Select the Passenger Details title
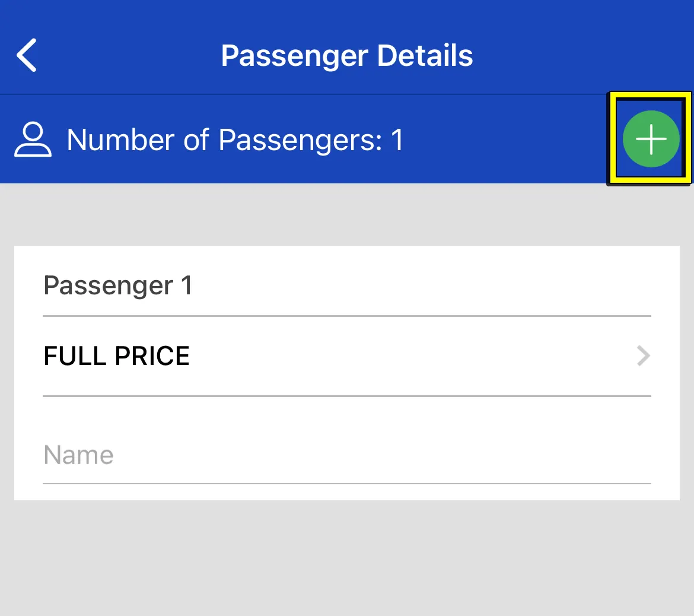694x616 pixels. click(x=346, y=56)
